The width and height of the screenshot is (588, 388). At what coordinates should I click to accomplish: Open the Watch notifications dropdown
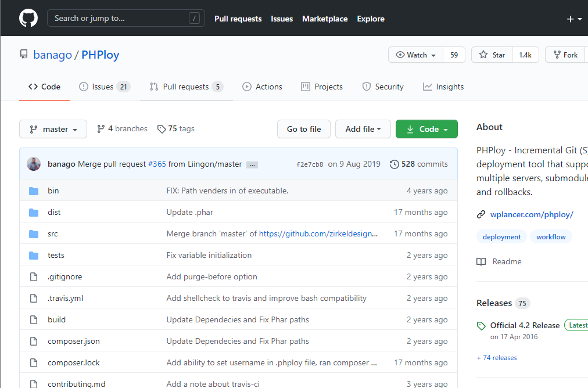415,55
